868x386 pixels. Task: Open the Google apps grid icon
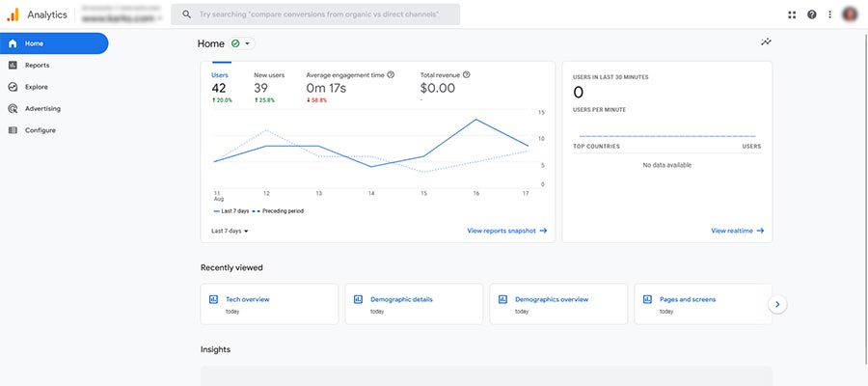point(792,14)
